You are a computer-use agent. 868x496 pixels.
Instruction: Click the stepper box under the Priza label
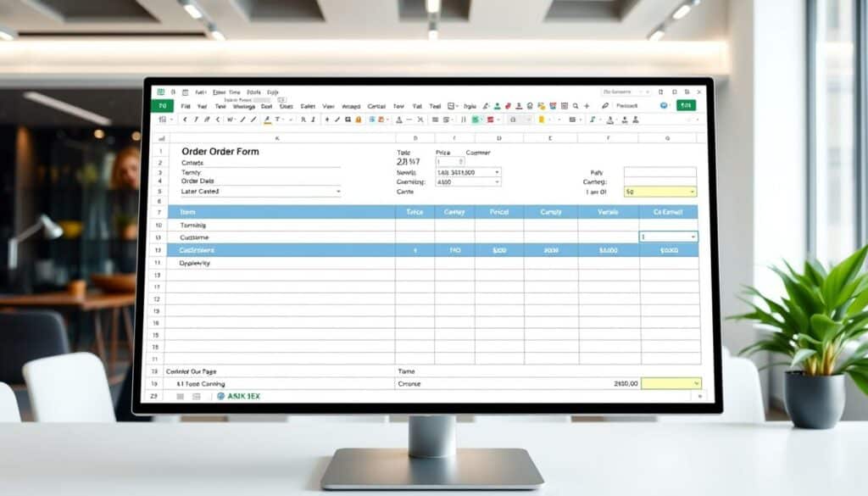click(x=450, y=162)
